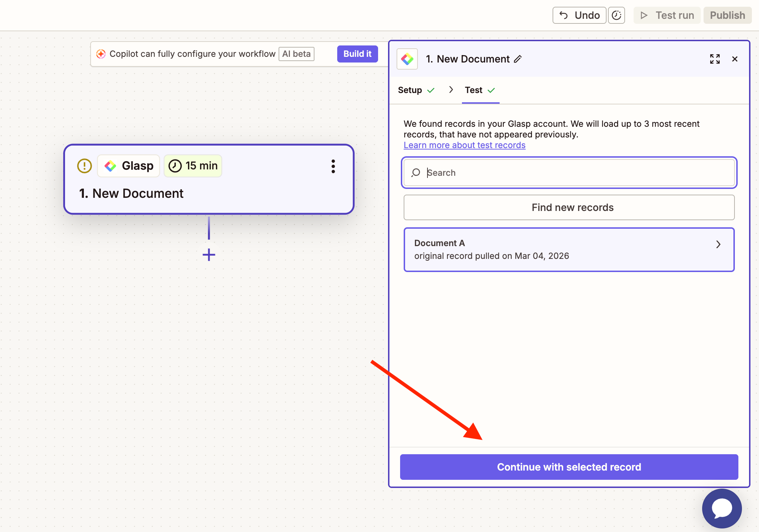The width and height of the screenshot is (759, 532).
Task: Click Continue with selected record
Action: pos(569,467)
